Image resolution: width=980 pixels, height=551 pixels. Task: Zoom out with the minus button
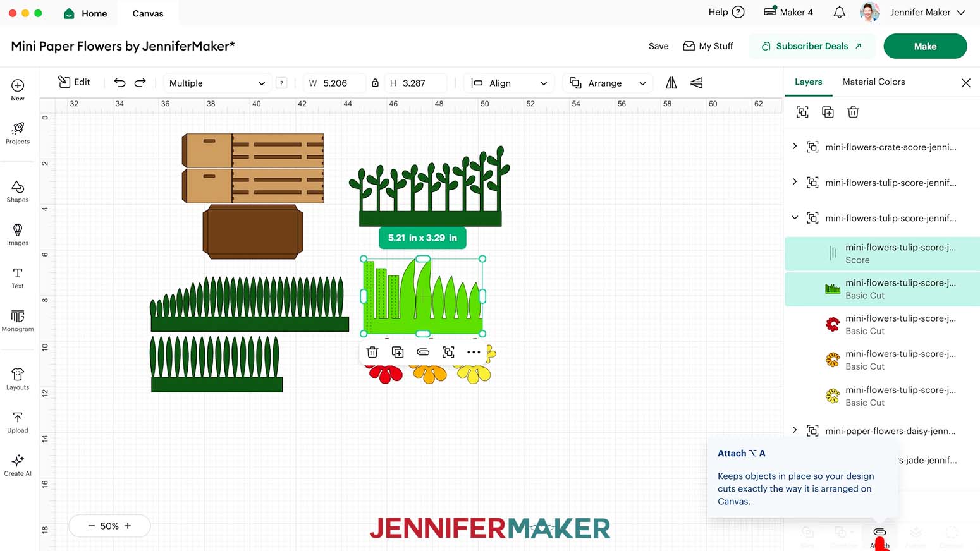pos(91,526)
